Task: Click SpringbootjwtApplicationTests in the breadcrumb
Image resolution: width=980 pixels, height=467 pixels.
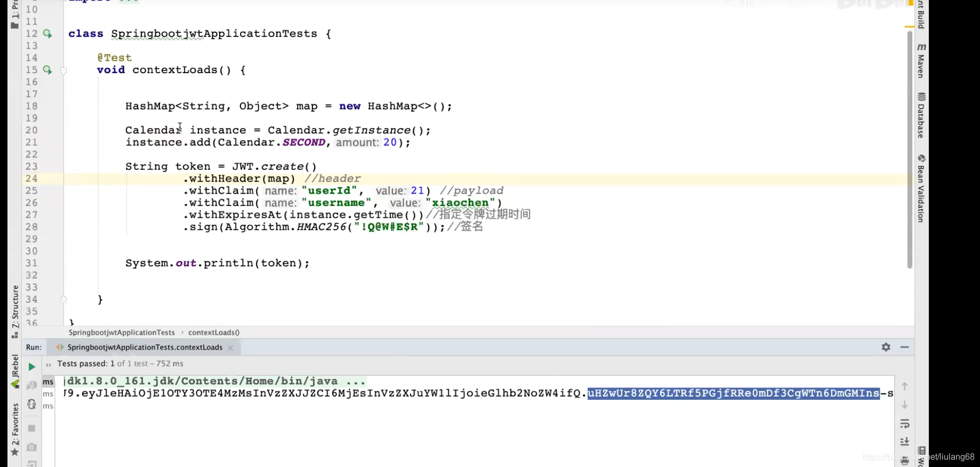Action: (x=122, y=333)
